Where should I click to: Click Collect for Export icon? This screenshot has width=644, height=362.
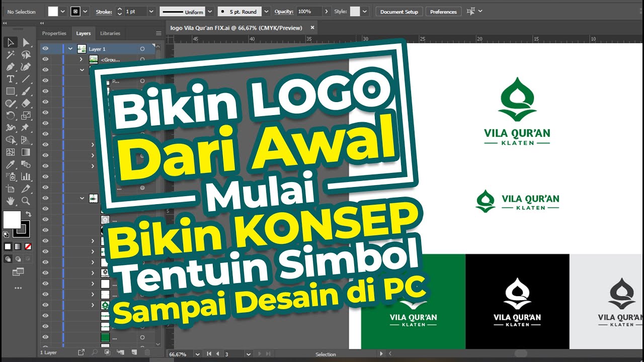click(x=80, y=352)
